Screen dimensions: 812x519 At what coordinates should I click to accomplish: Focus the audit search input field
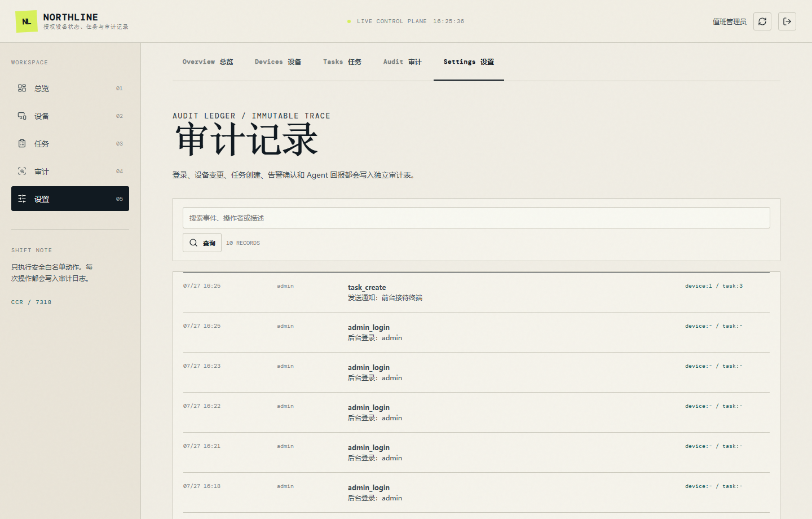coord(476,218)
